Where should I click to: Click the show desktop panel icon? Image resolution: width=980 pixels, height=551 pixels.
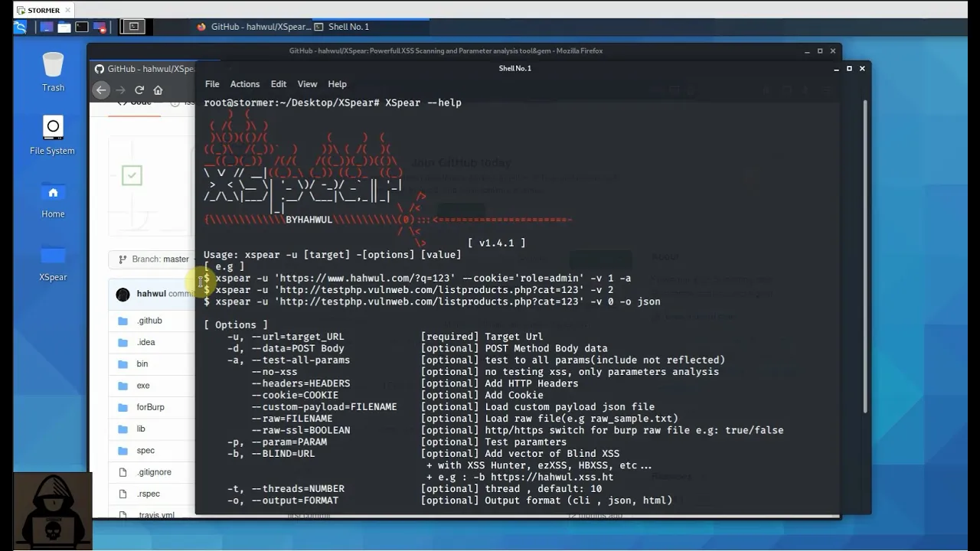[47, 26]
